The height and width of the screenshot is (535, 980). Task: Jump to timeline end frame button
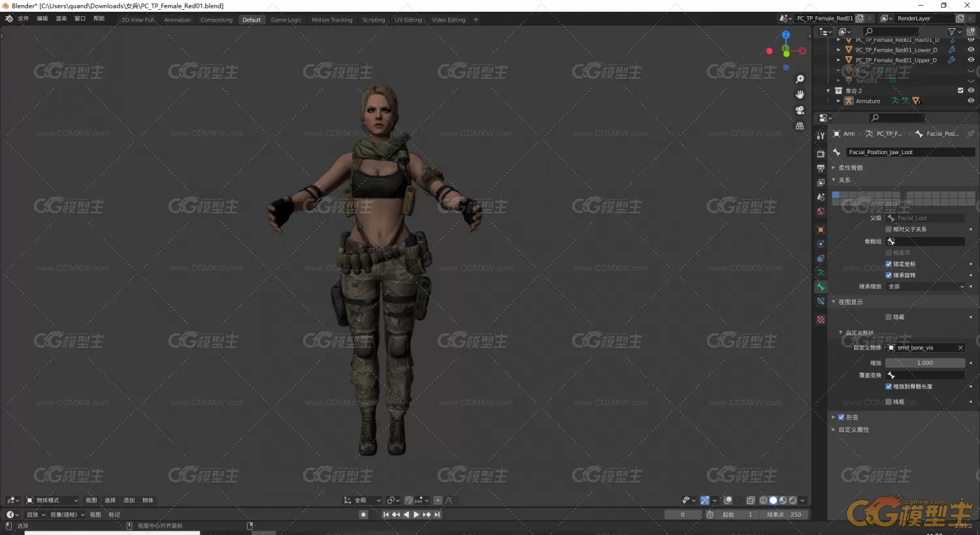437,515
